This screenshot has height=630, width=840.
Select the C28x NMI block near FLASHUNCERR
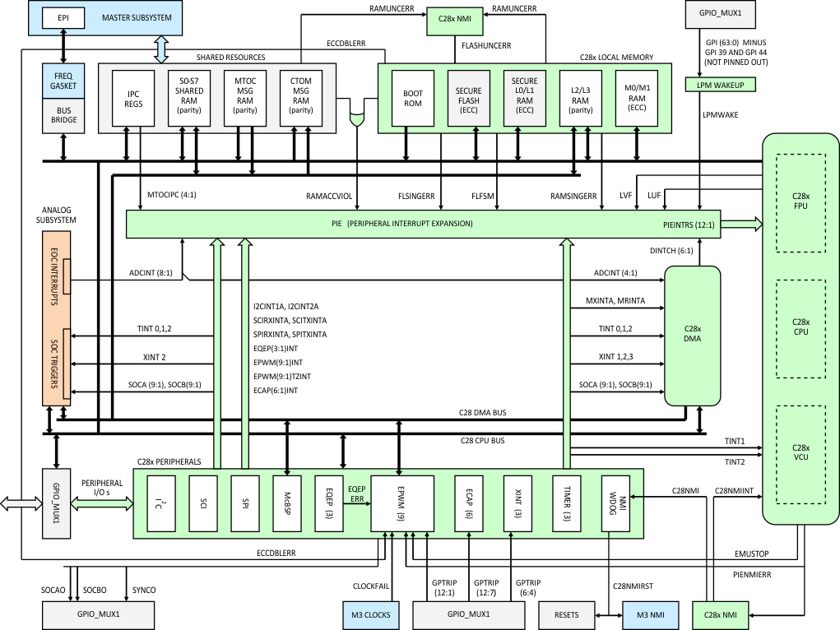[453, 21]
